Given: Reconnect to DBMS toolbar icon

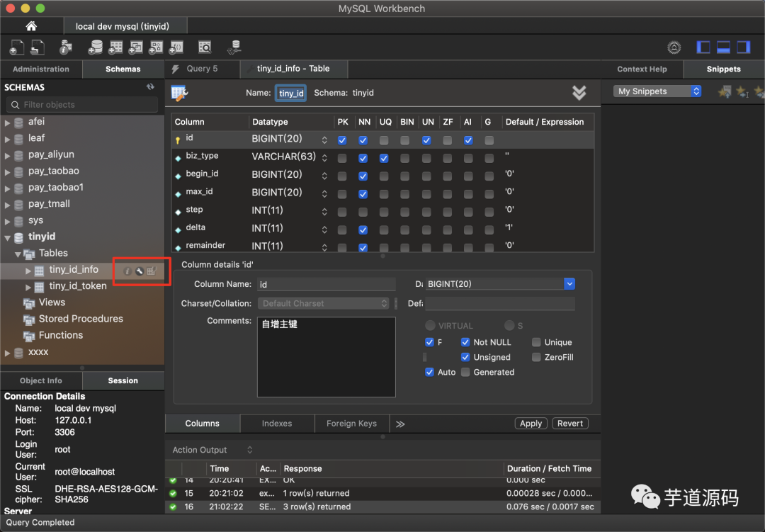Looking at the screenshot, I should click(x=234, y=47).
